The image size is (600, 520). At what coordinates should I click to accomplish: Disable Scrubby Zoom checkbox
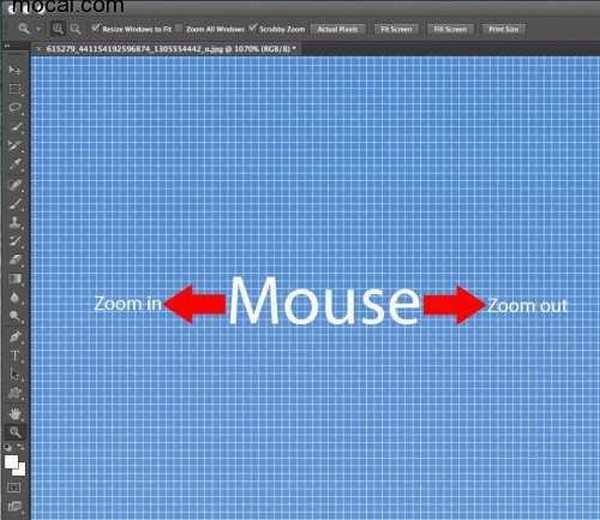[252, 29]
